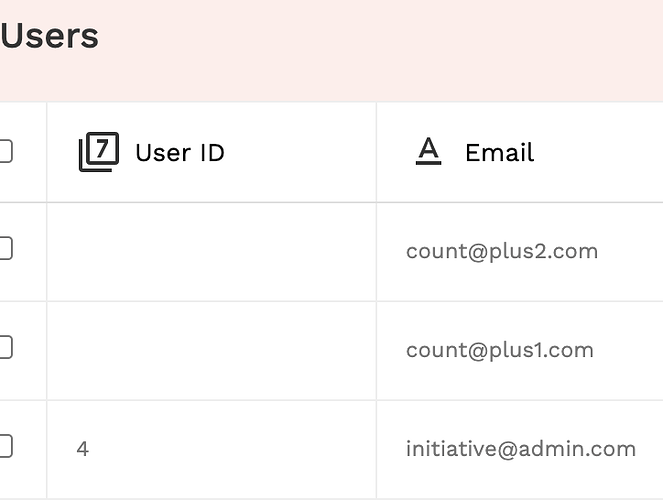Click the Users table title
This screenshot has width=663, height=500.
tap(49, 36)
